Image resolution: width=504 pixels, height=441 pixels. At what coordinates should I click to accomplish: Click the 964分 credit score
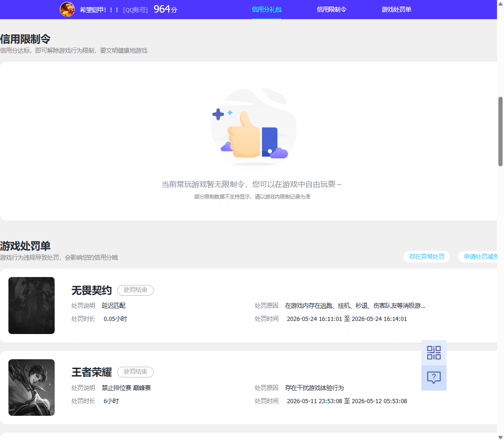coord(165,9)
